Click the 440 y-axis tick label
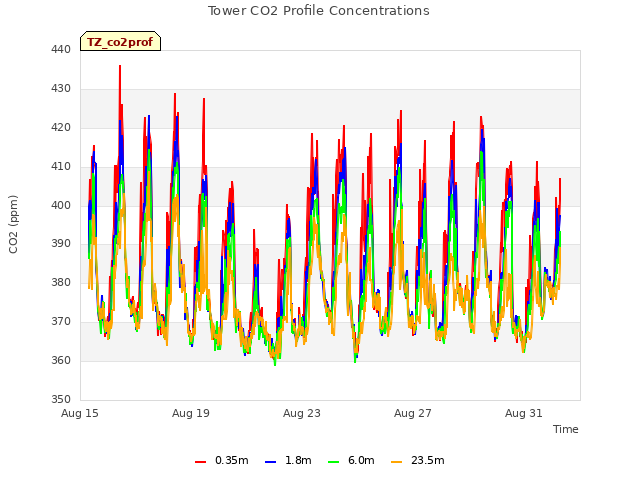Screen dimensions: 640x480 (x=61, y=49)
